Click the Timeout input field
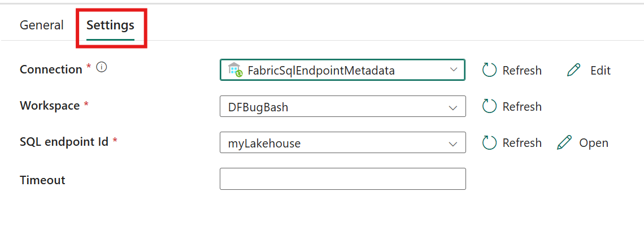Image resolution: width=644 pixels, height=226 pixels. (342, 179)
